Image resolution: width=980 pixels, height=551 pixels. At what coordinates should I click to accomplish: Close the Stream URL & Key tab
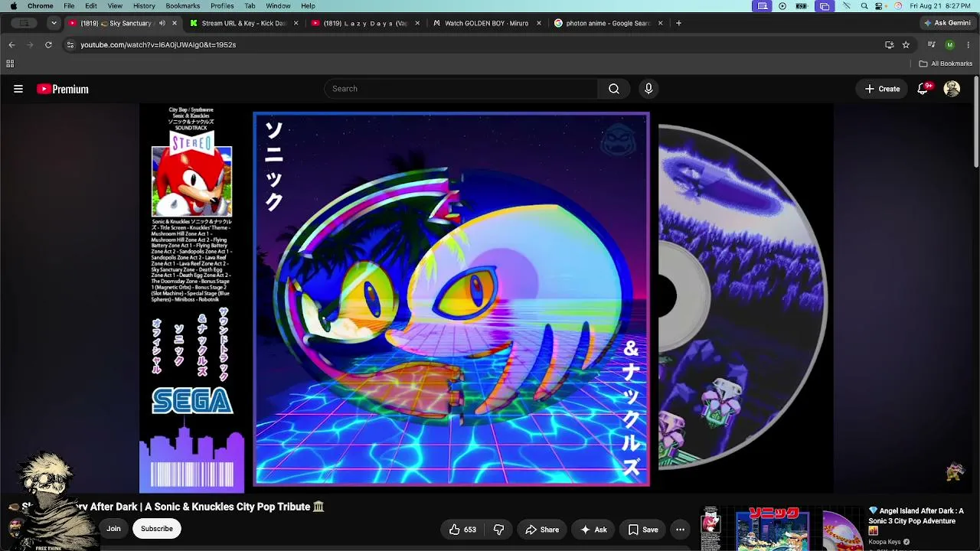(296, 23)
